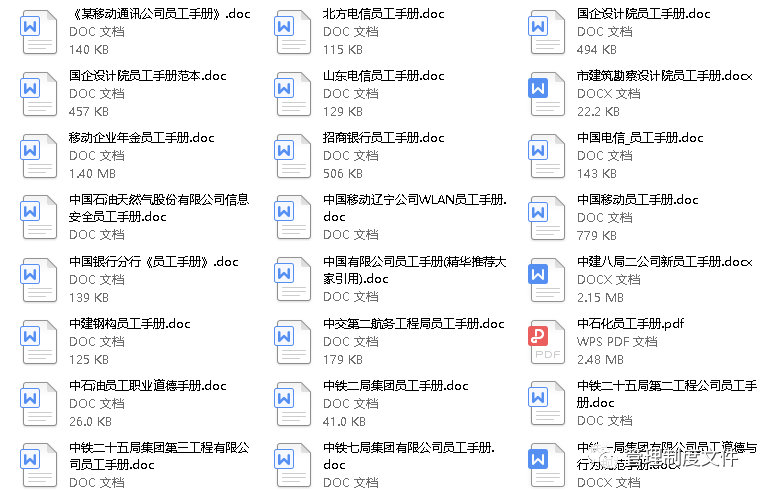The height and width of the screenshot is (491, 763).
Task: Click the 22.2 KB size value
Action: (598, 111)
